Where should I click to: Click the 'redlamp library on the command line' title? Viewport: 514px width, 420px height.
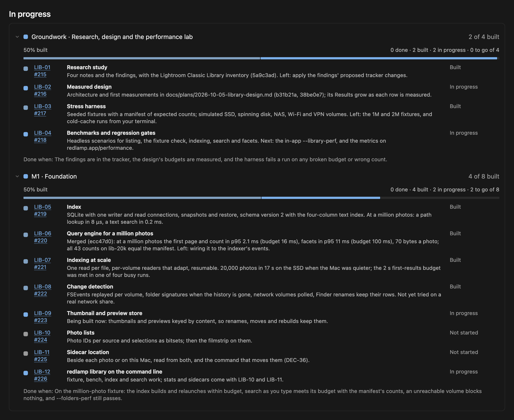point(115,372)
